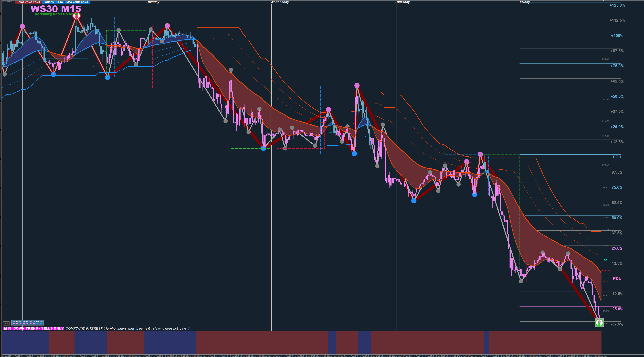Click the M15 DOWN TREND - SELLS ONLY banner
The width and height of the screenshot is (644, 357).
pos(34,328)
